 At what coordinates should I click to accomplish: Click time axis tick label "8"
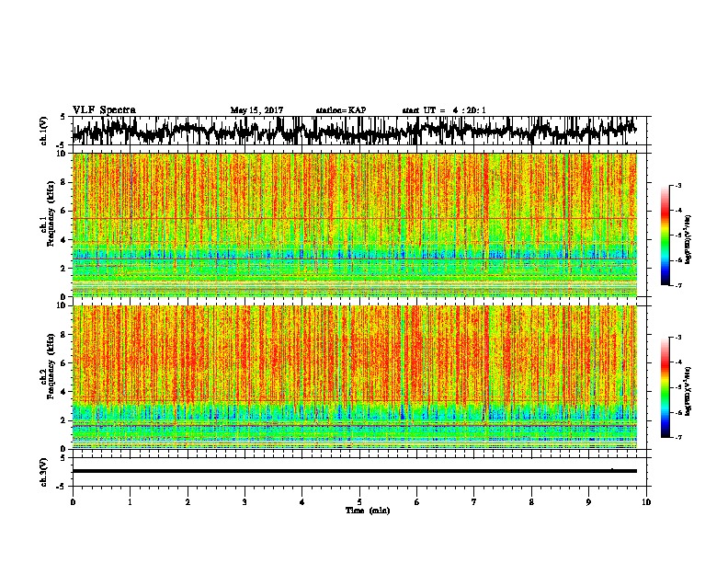tap(531, 502)
